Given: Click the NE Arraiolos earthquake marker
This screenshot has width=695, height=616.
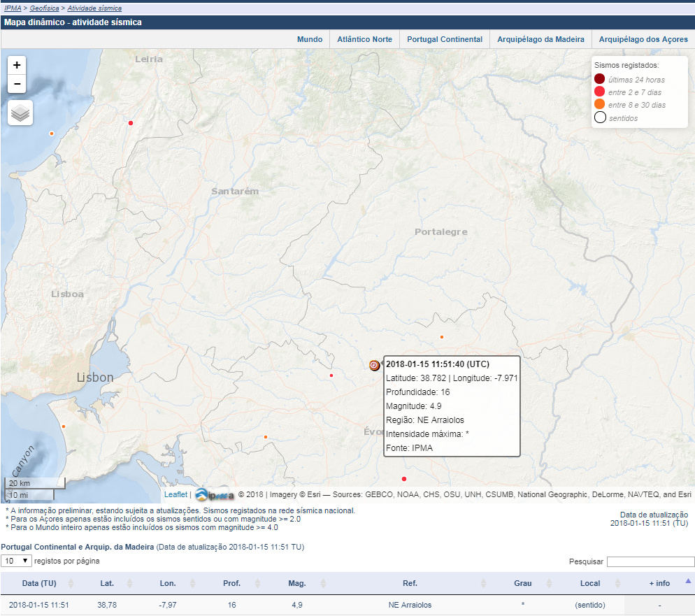Looking at the screenshot, I should coord(374,365).
